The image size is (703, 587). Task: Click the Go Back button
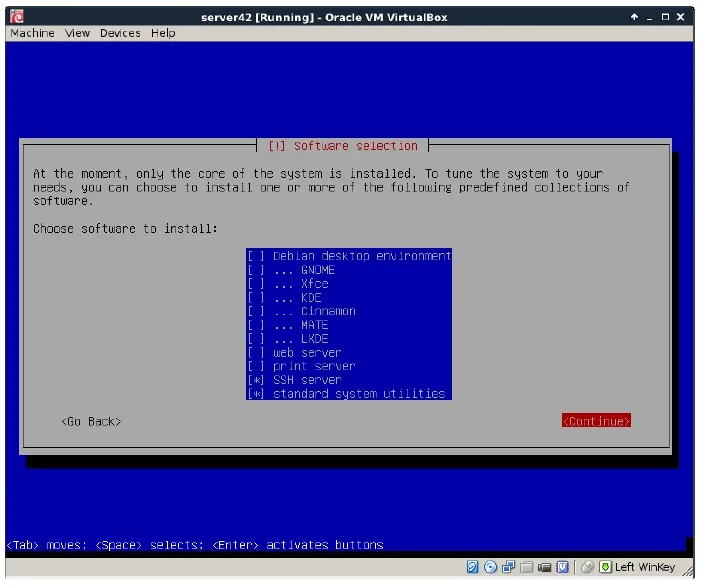coord(91,422)
